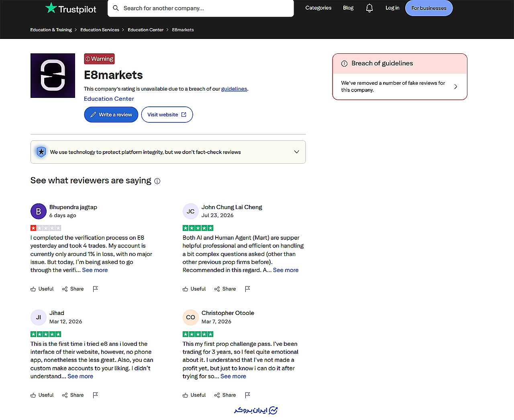This screenshot has height=420, width=514.
Task: Click the 'Jul 23, 2026' review date
Action: [x=217, y=215]
